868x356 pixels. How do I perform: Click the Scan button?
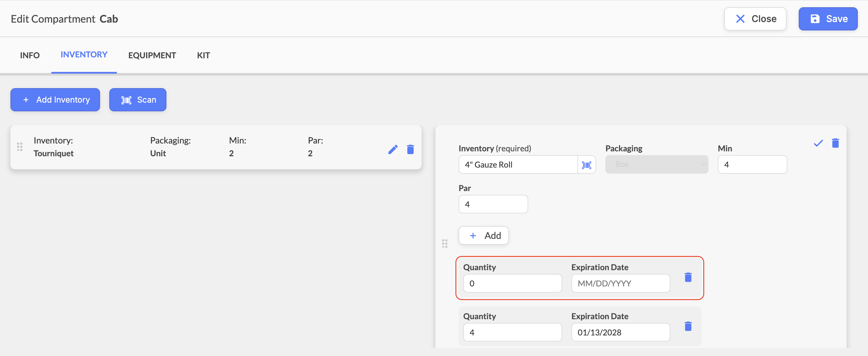[138, 100]
